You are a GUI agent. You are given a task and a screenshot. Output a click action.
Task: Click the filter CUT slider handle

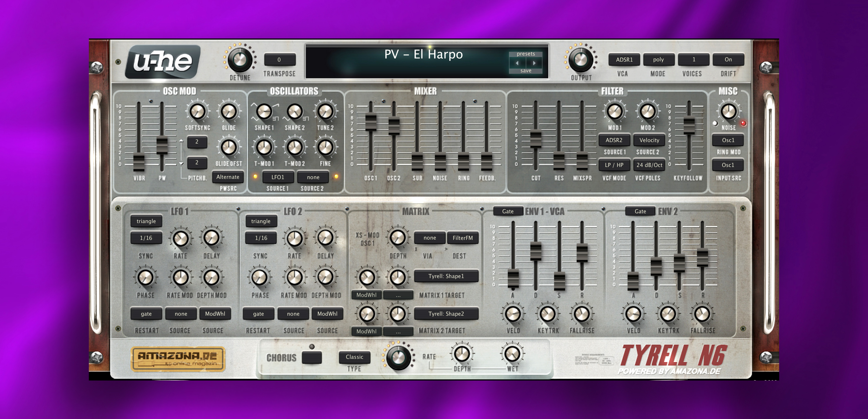(536, 139)
